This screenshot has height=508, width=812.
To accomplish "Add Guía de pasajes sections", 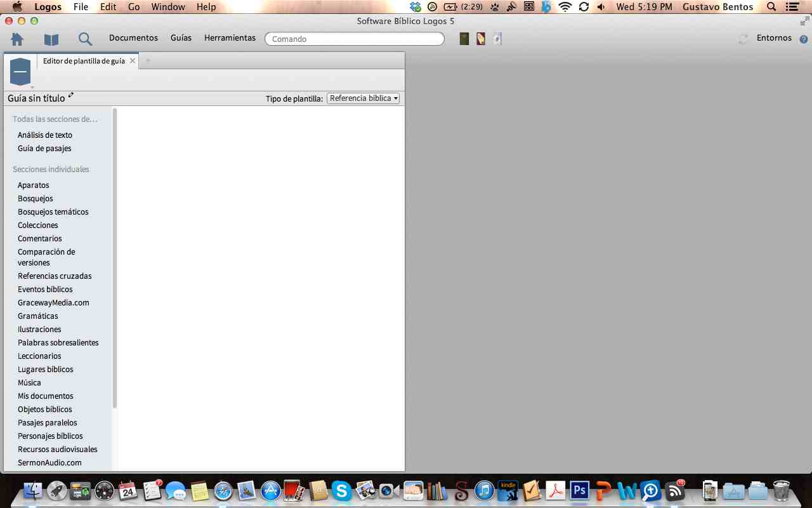I will (44, 149).
